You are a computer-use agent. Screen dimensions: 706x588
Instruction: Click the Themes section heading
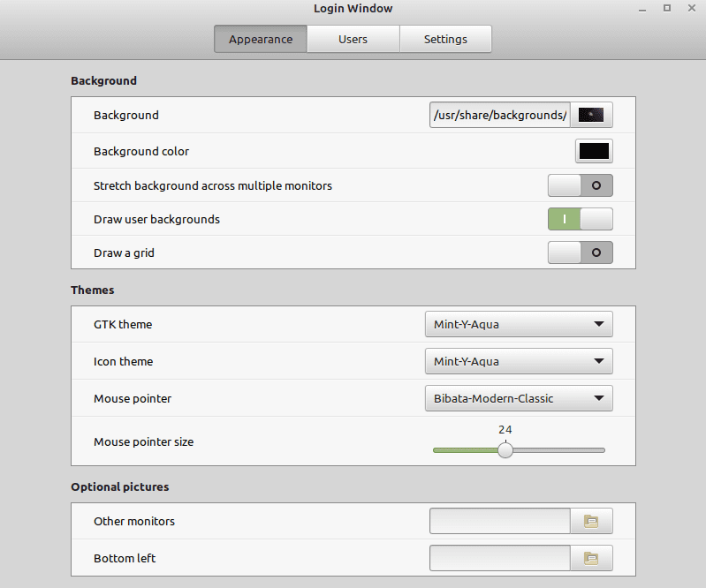92,290
